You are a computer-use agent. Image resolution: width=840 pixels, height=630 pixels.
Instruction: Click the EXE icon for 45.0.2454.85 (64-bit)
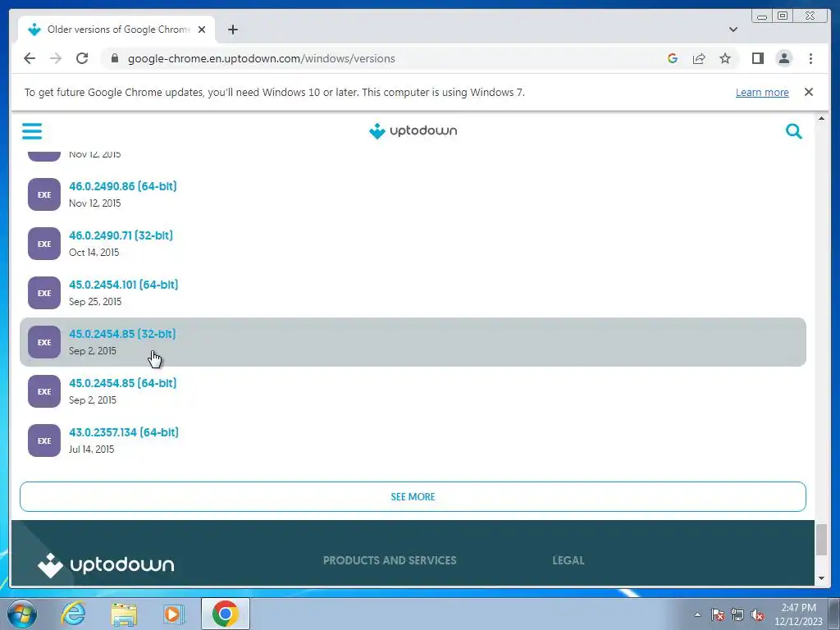point(44,391)
